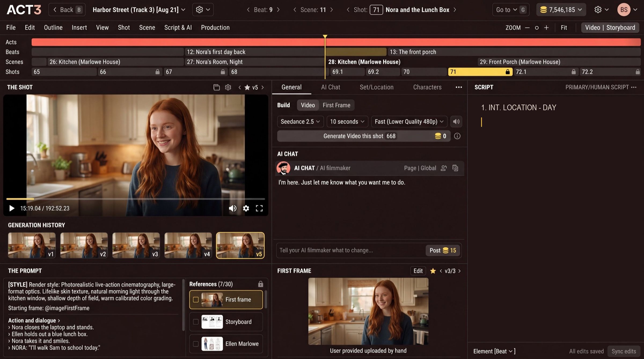This screenshot has width=644, height=359.
Task: Click AI filmmaker avatar
Action: (283, 168)
